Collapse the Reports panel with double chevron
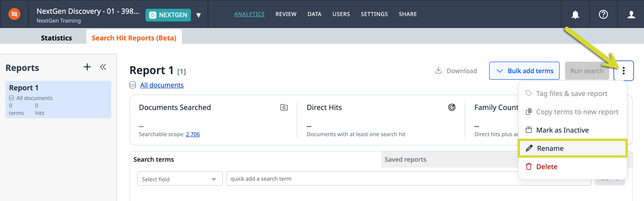The width and height of the screenshot is (644, 201). [x=103, y=67]
